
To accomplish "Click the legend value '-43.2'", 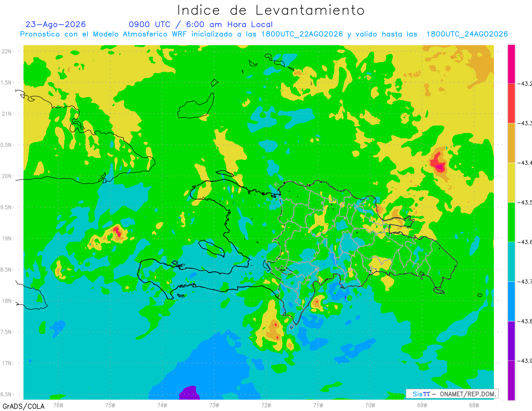I will pyautogui.click(x=525, y=83).
